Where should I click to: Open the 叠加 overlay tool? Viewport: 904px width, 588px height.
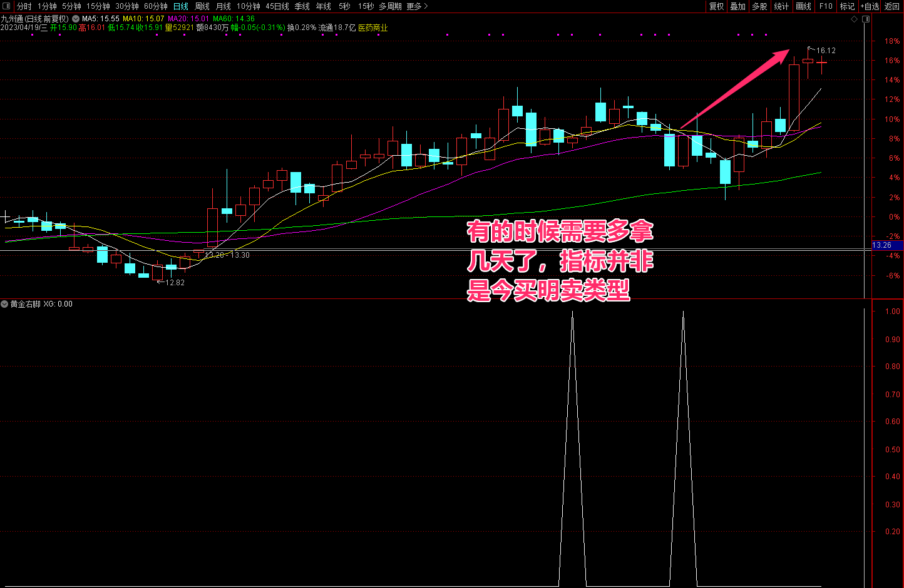tap(738, 6)
